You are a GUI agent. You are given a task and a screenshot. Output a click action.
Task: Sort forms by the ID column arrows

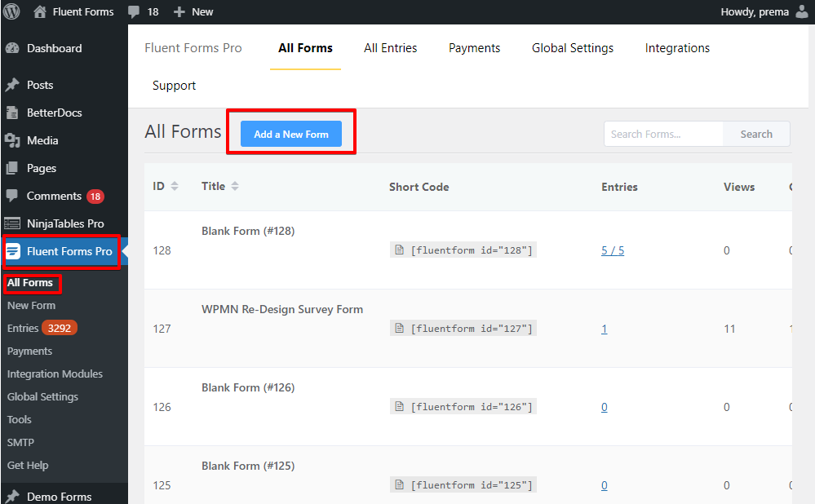[x=175, y=186]
